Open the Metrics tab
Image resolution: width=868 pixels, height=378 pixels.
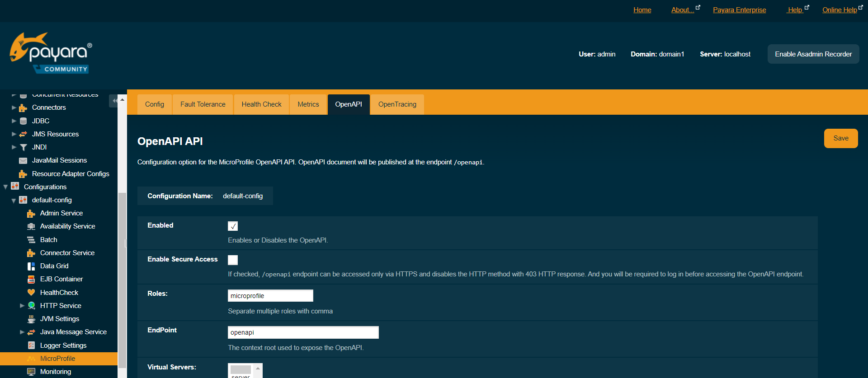click(x=308, y=104)
